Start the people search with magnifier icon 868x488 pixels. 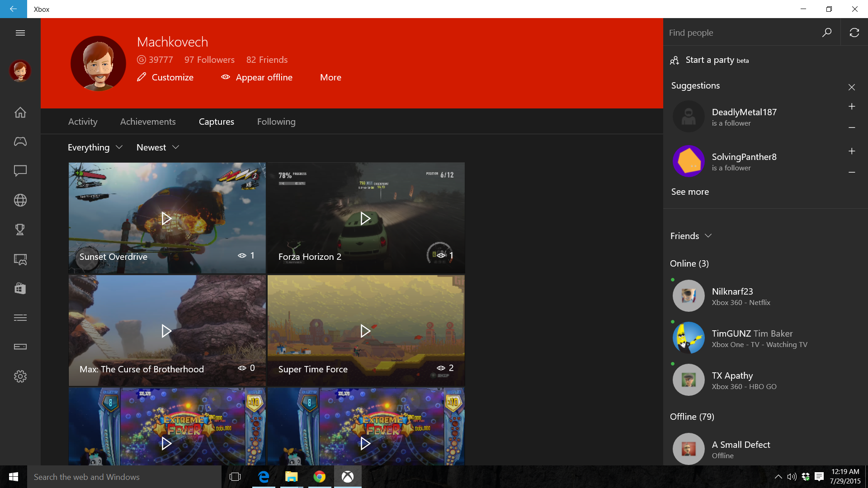[x=827, y=32]
